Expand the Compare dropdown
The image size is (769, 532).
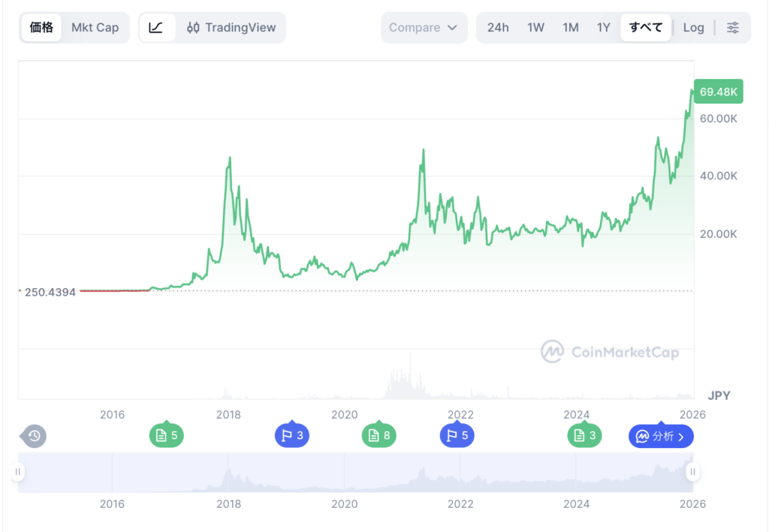[424, 28]
